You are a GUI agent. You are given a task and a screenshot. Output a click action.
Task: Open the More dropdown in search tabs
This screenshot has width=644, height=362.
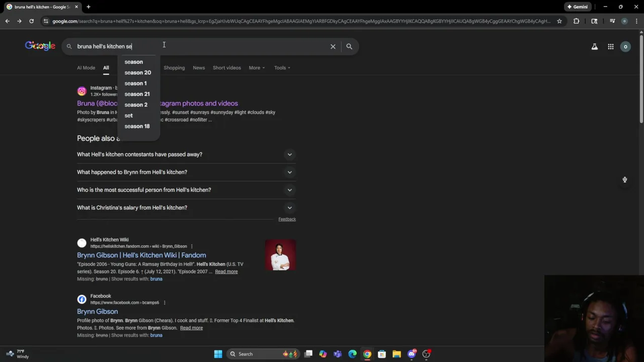pyautogui.click(x=257, y=67)
